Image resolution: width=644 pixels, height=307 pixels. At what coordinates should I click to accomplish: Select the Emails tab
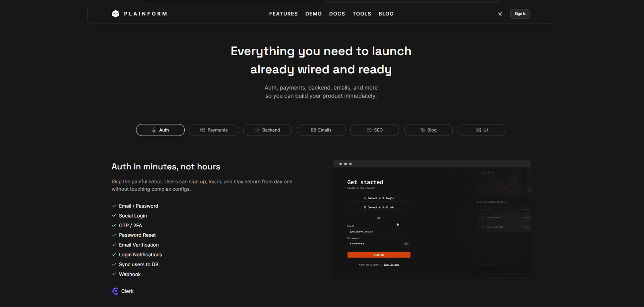[321, 130]
